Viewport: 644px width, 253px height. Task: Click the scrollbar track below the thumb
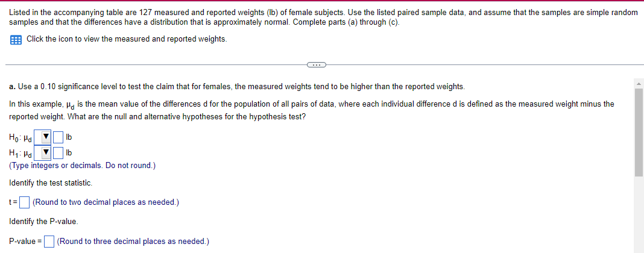(639, 213)
